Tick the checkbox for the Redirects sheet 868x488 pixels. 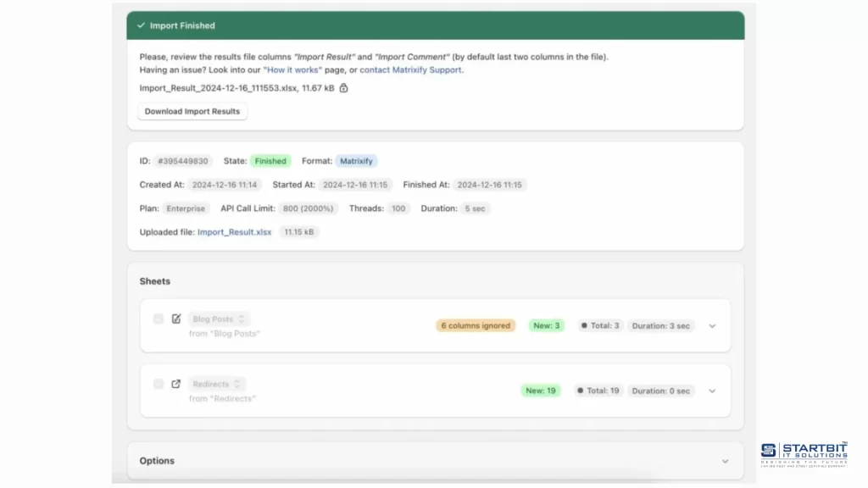[x=159, y=384]
